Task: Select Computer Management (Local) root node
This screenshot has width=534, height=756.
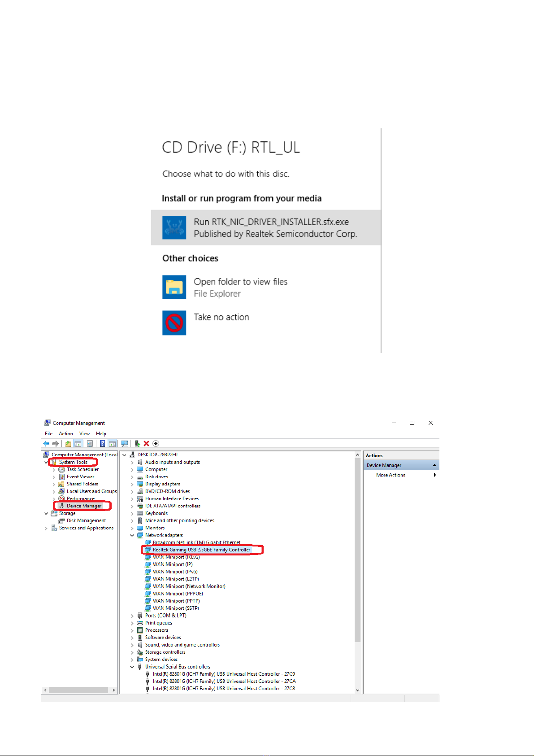Action: tap(84, 454)
